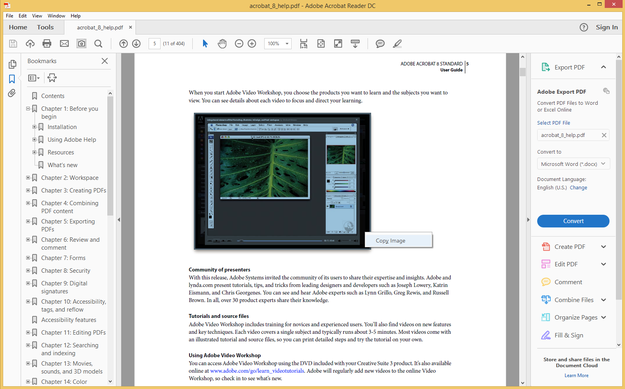Open the What's new bookmark
Image resolution: width=625 pixels, height=389 pixels.
(63, 165)
